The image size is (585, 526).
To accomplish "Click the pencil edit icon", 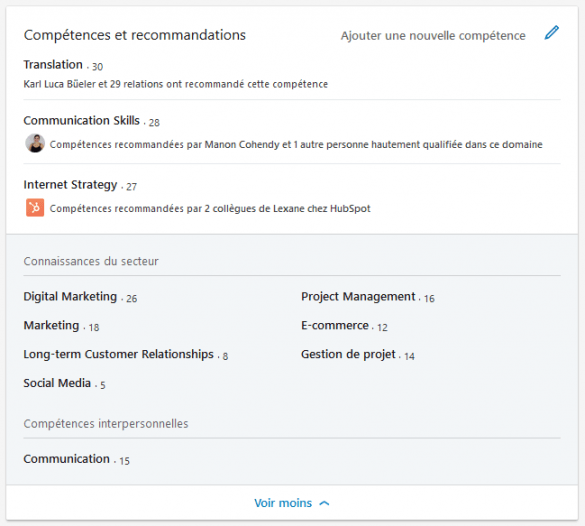I will (x=551, y=32).
